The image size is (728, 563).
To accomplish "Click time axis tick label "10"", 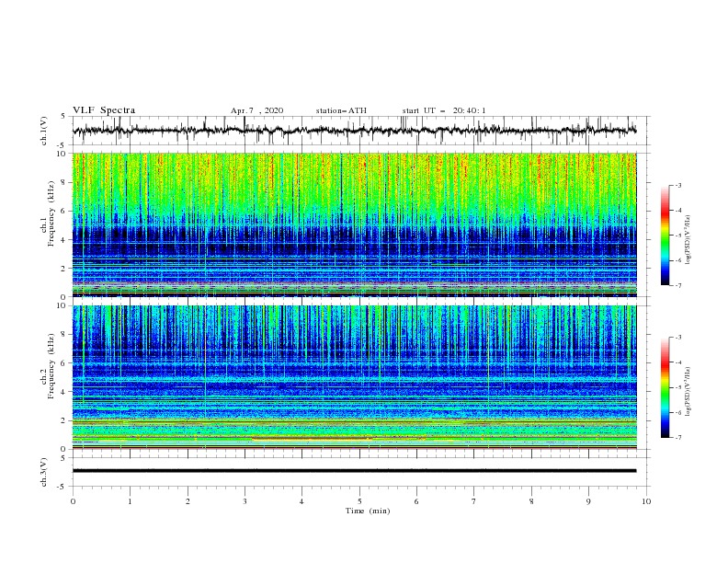I will tap(646, 501).
